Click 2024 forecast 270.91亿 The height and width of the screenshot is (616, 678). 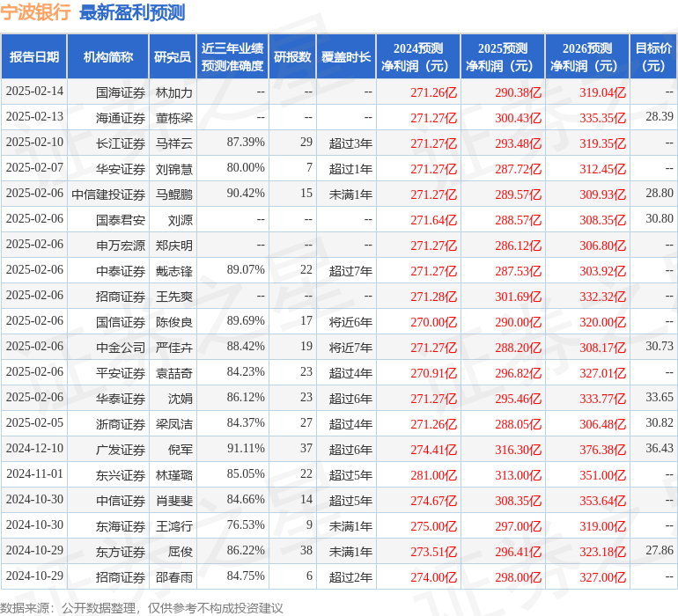[x=434, y=373]
